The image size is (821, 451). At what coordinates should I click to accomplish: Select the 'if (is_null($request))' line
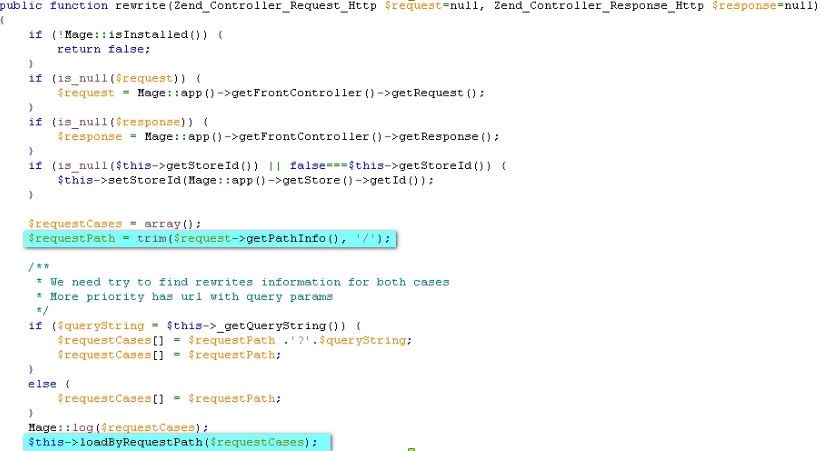115,79
